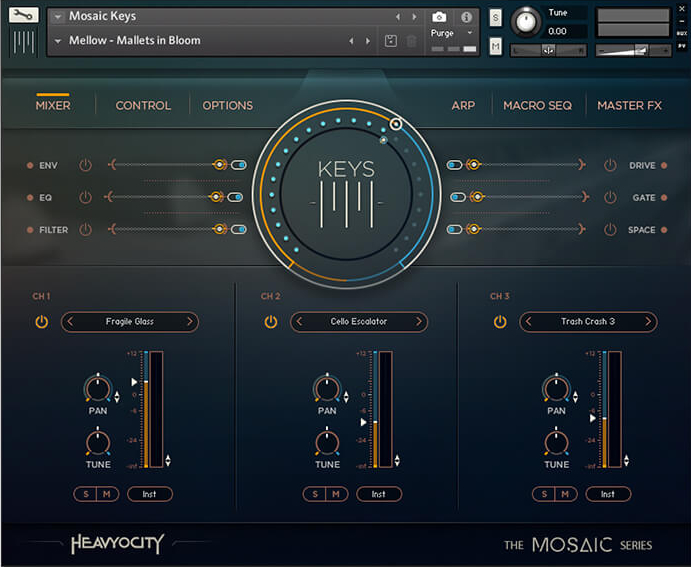
Task: Click the header S solo button
Action: pos(495,18)
